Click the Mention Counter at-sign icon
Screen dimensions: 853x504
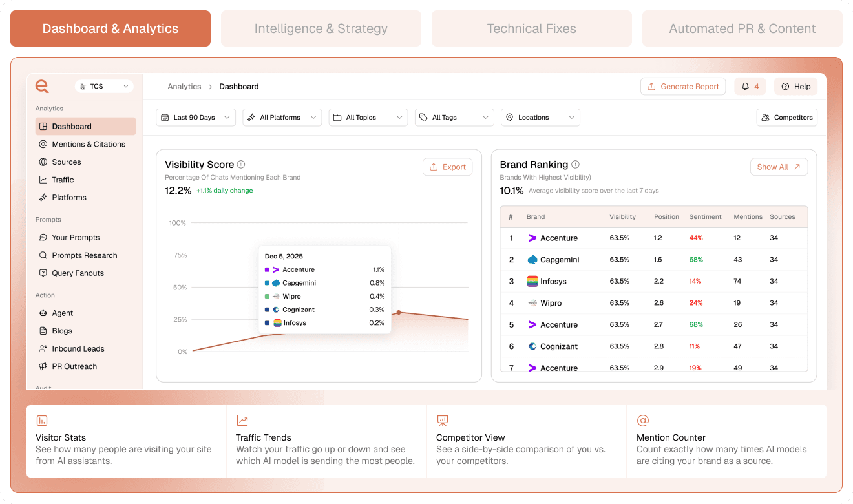643,421
